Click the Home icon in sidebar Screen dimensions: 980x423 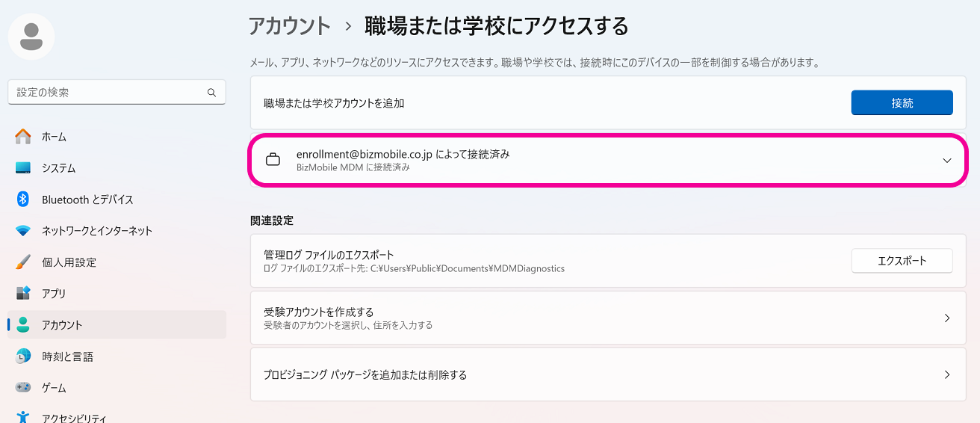(x=23, y=137)
